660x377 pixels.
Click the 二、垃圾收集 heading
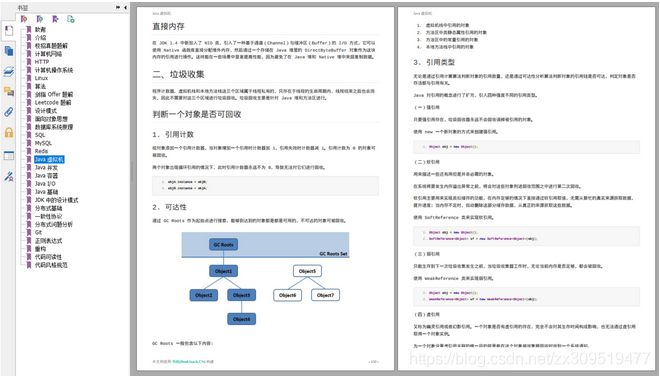[x=178, y=74]
